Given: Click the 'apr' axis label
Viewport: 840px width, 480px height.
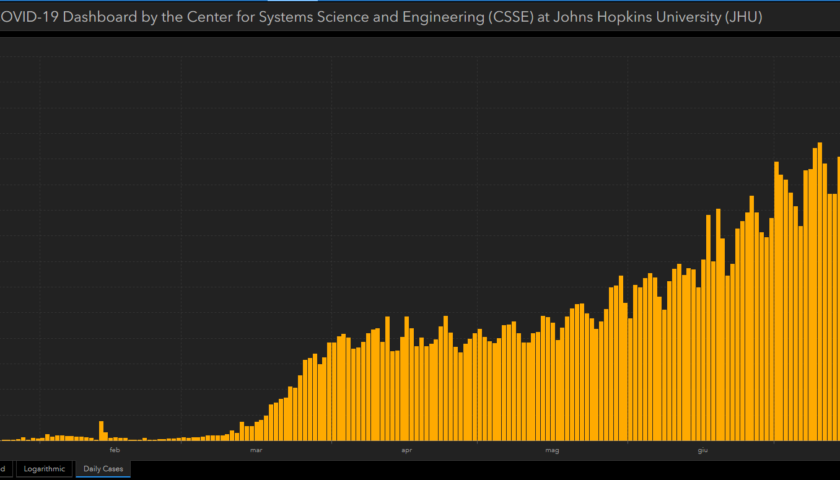Looking at the screenshot, I should point(407,451).
